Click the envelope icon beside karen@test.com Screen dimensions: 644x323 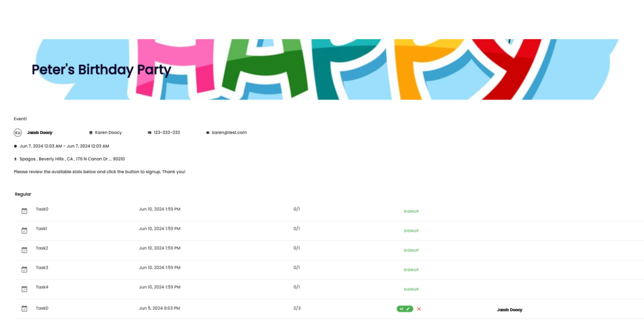point(208,133)
